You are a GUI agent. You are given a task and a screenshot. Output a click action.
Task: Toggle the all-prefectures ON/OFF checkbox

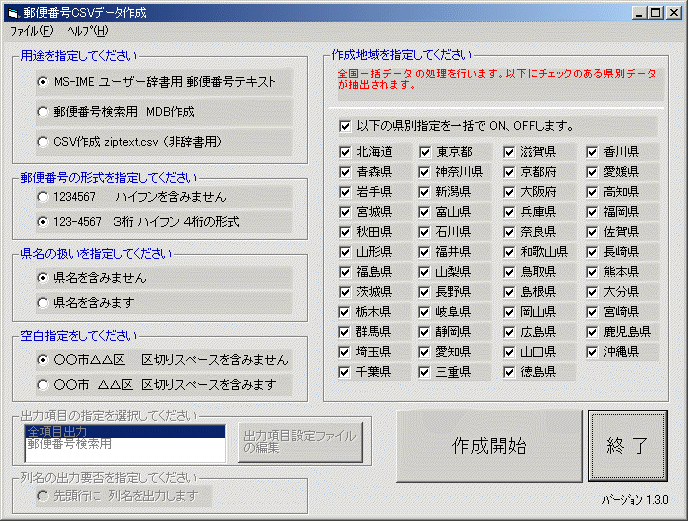point(345,126)
